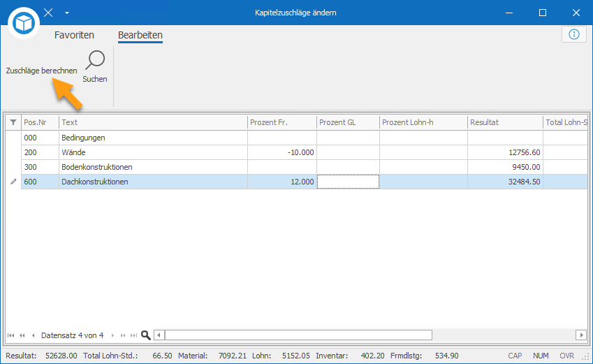The width and height of the screenshot is (593, 364).
Task: Click the Pos.Nr cell 200
Action: tap(40, 152)
